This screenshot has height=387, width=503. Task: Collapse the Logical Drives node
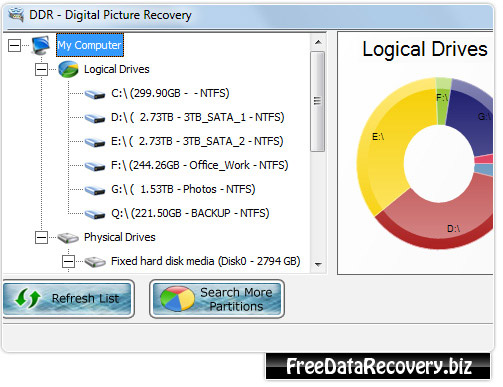(41, 69)
